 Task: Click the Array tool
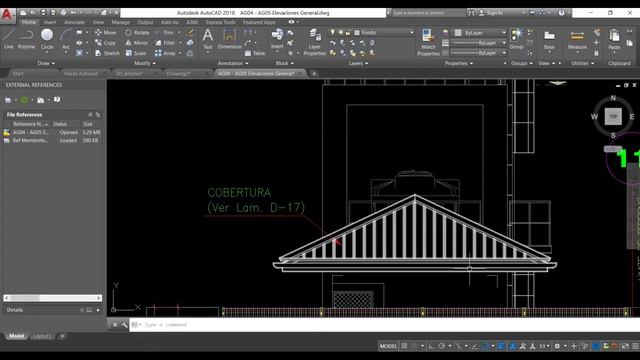pyautogui.click(x=165, y=53)
